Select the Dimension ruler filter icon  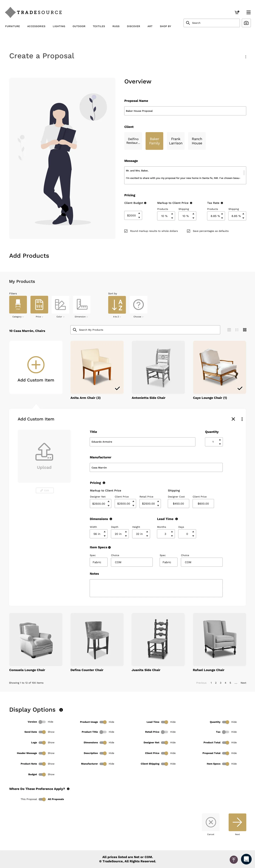coord(81,305)
